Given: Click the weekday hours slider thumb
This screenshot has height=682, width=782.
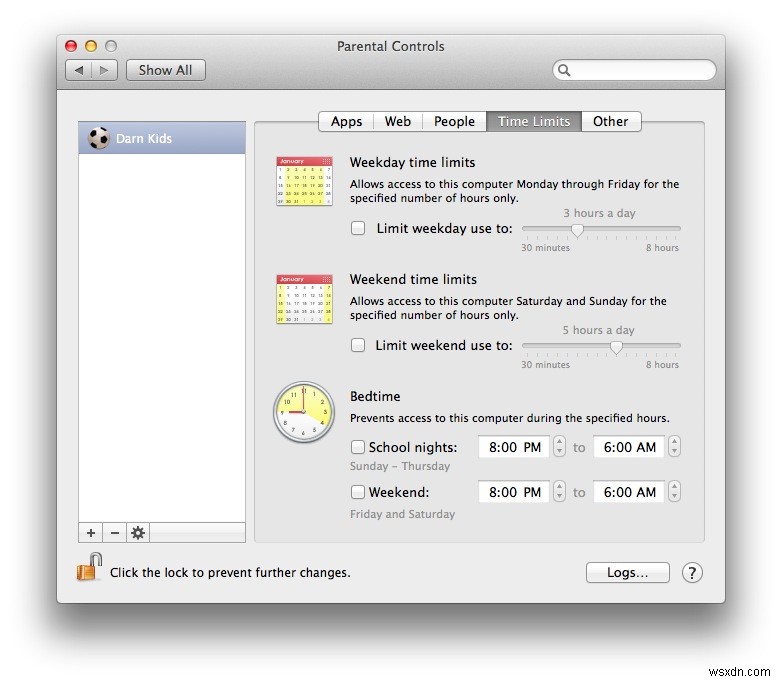Looking at the screenshot, I should pos(577,230).
